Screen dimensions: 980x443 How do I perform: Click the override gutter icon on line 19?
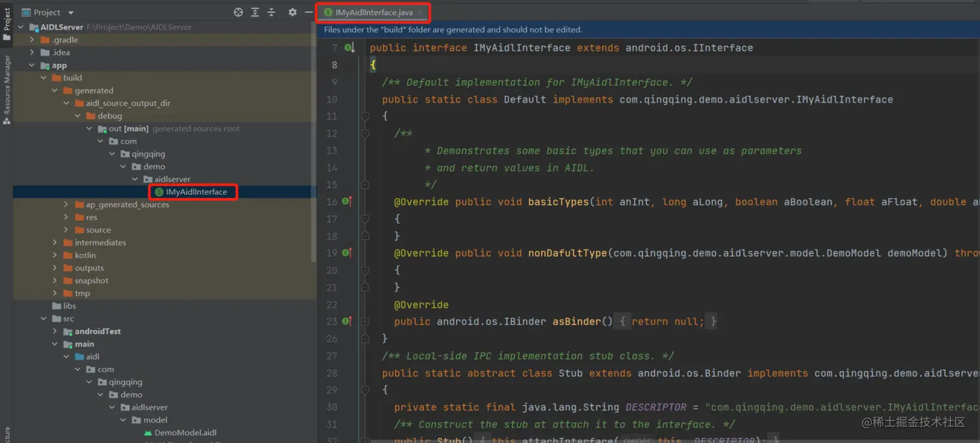coord(347,253)
